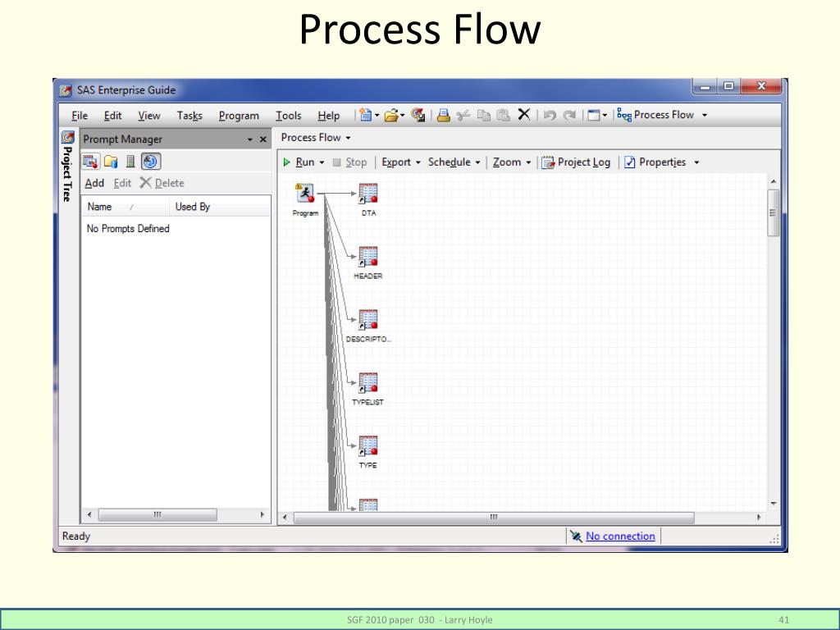Click the Paste clipboard icon

coord(503,115)
